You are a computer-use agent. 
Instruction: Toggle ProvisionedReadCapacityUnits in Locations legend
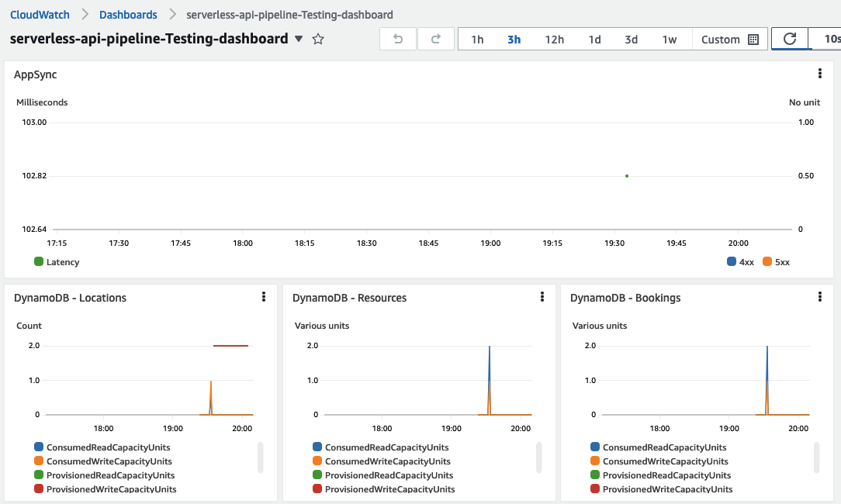(x=104, y=475)
